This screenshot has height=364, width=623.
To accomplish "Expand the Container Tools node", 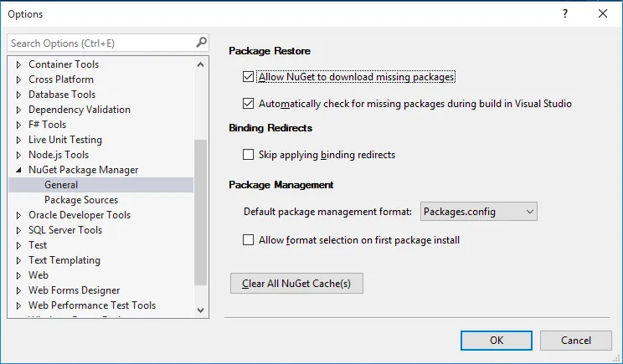I will tap(19, 64).
